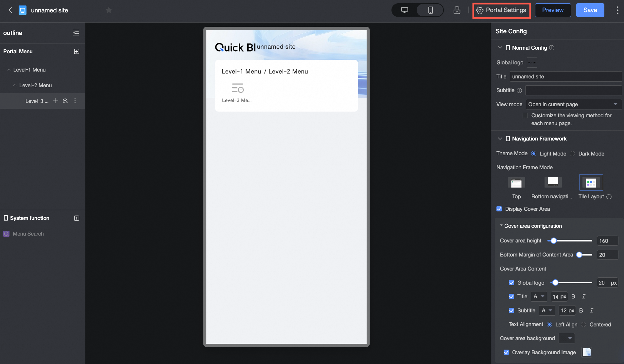
Task: Open the more options kebab menu
Action: pyautogui.click(x=617, y=10)
